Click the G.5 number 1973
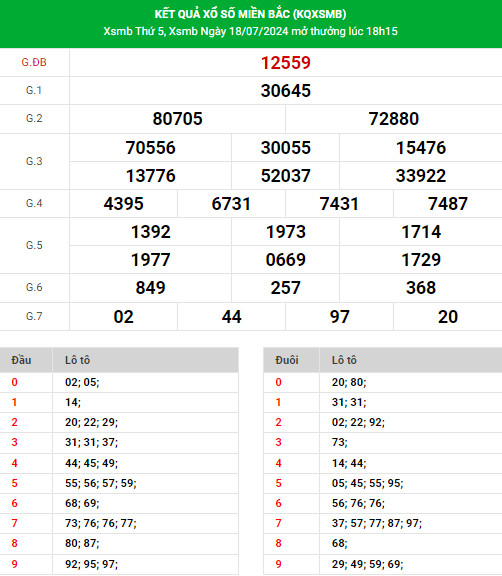 pyautogui.click(x=286, y=232)
